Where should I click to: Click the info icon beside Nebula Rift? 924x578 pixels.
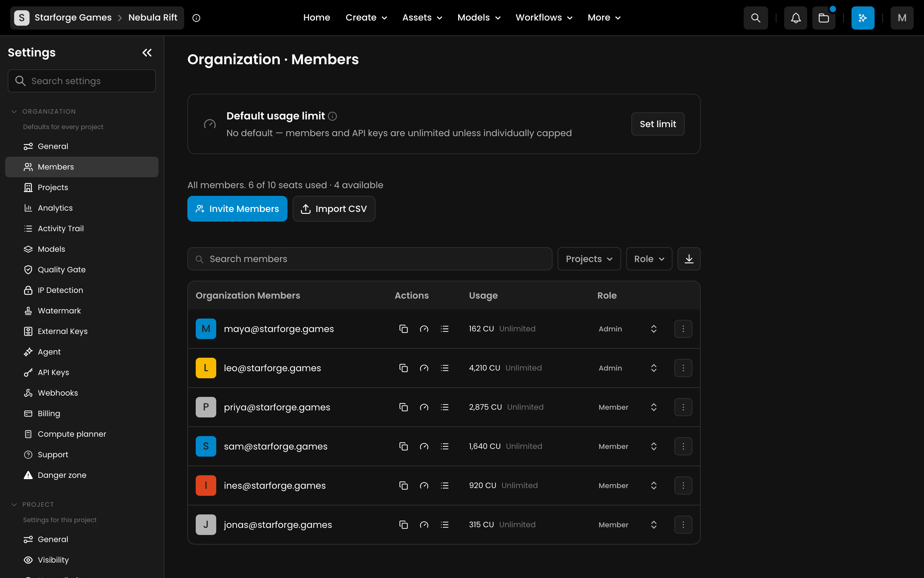pos(196,18)
